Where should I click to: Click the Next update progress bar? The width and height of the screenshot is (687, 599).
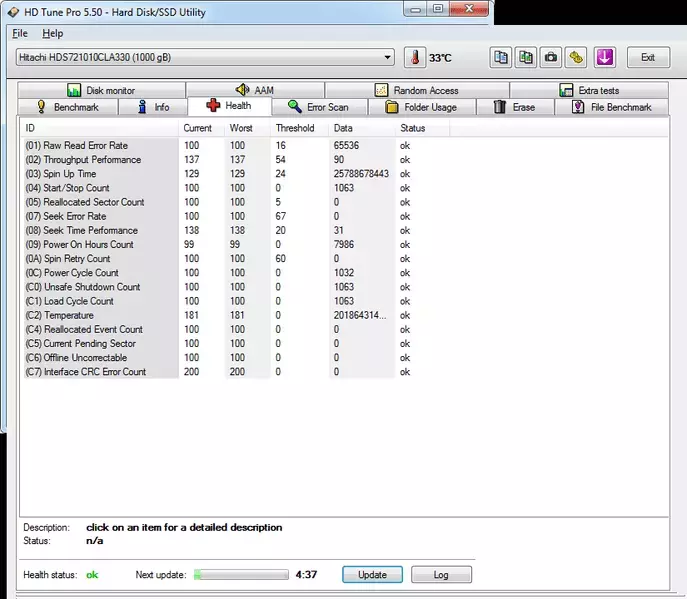(x=241, y=574)
